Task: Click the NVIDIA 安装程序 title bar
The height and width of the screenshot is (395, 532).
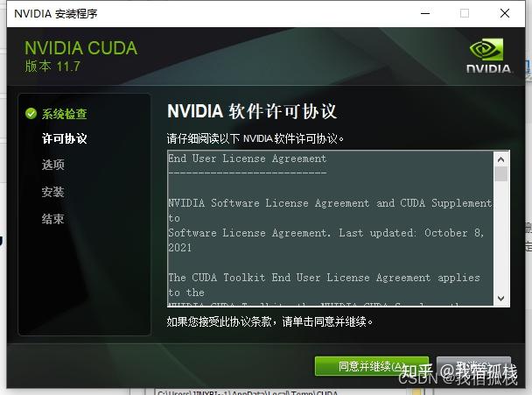Action: 210,14
